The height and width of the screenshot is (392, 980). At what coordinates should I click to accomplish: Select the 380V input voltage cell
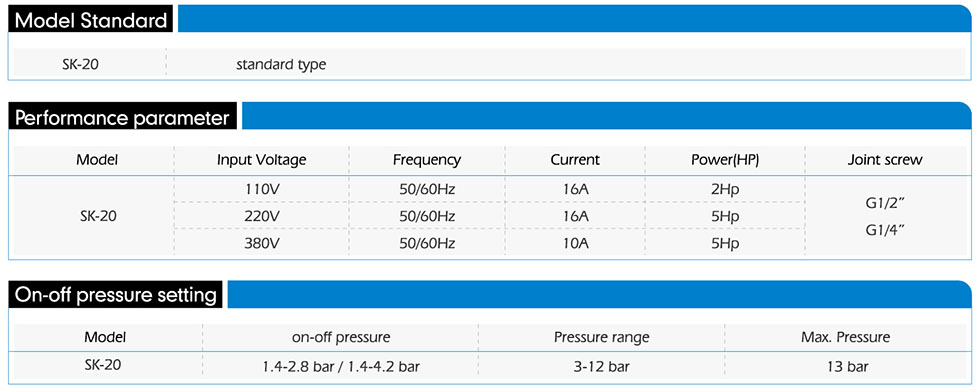click(x=262, y=243)
